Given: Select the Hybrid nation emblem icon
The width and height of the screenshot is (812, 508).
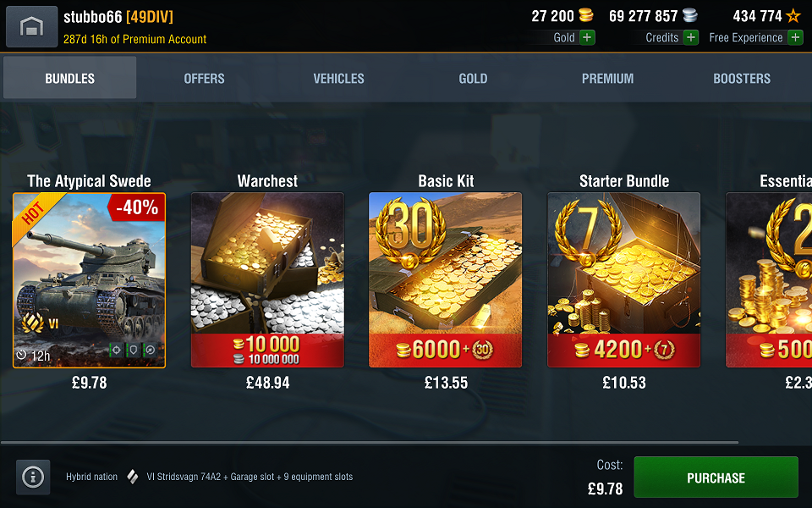Looking at the screenshot, I should (133, 477).
